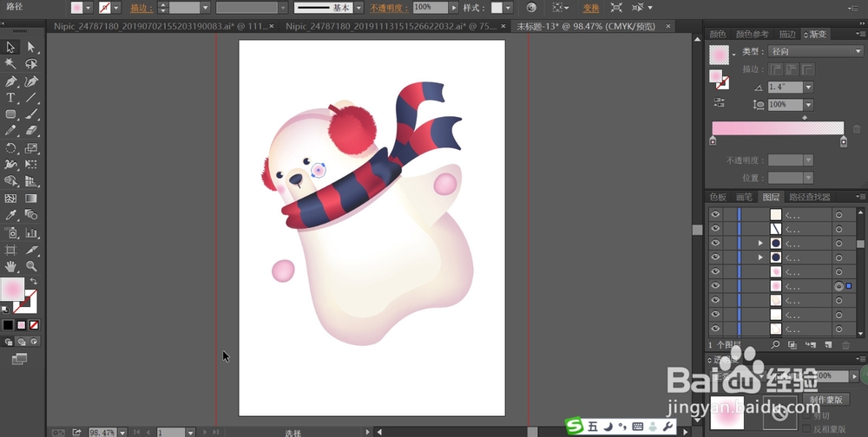Image resolution: width=868 pixels, height=437 pixels.
Task: Toggle eye icon of second dark circle group
Action: pos(716,258)
